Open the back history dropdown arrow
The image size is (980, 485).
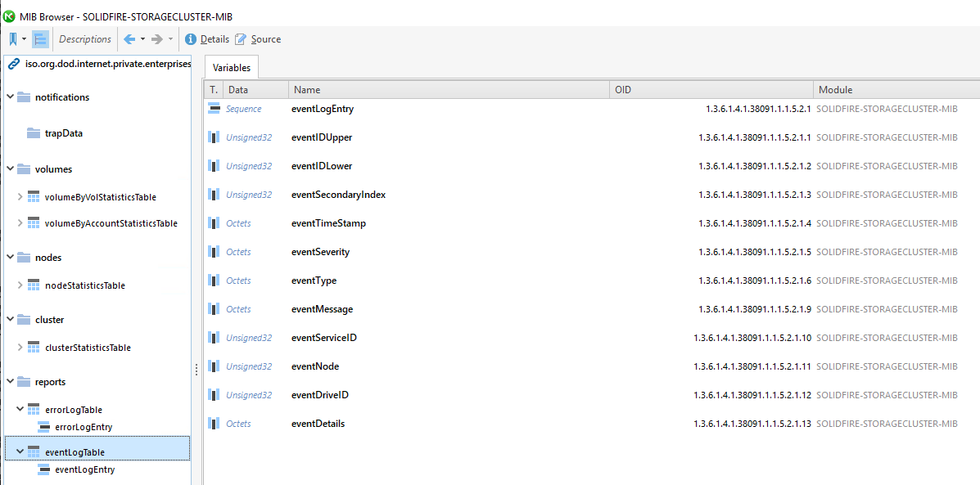point(142,39)
